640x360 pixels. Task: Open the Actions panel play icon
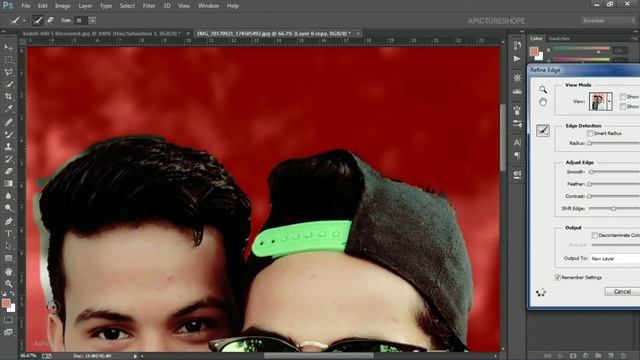(x=517, y=58)
